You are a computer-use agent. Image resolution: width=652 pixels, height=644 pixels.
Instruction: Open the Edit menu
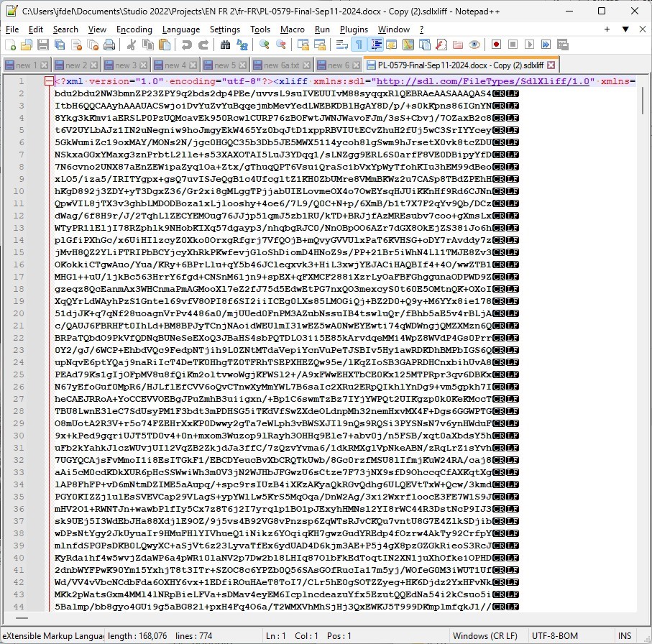pos(36,29)
